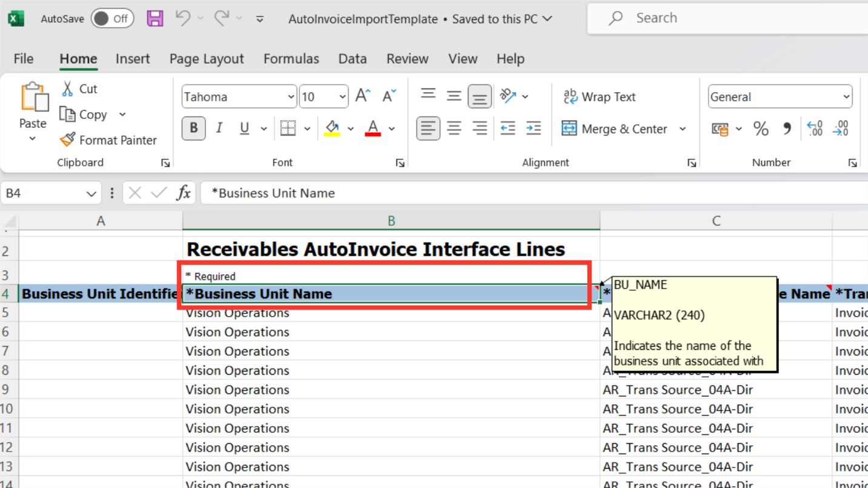Switch to the Review tab
868x488 pixels.
[407, 59]
